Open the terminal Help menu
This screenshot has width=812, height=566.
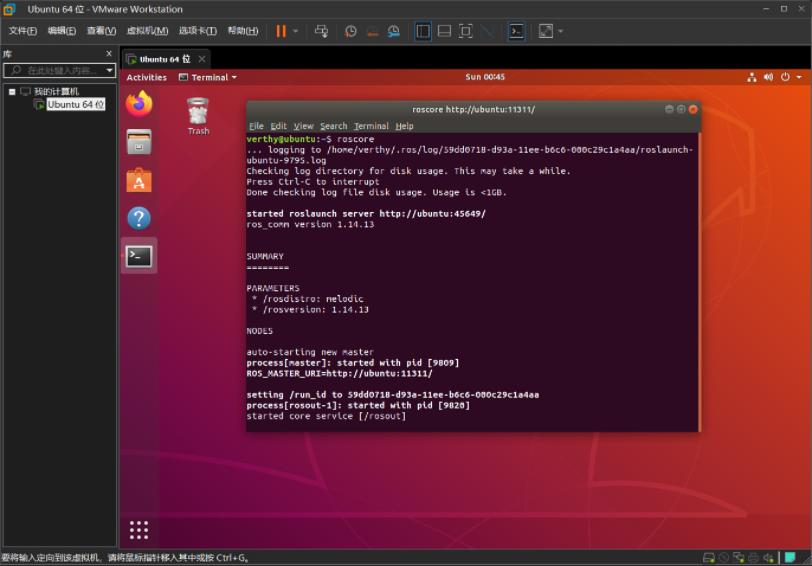point(404,126)
